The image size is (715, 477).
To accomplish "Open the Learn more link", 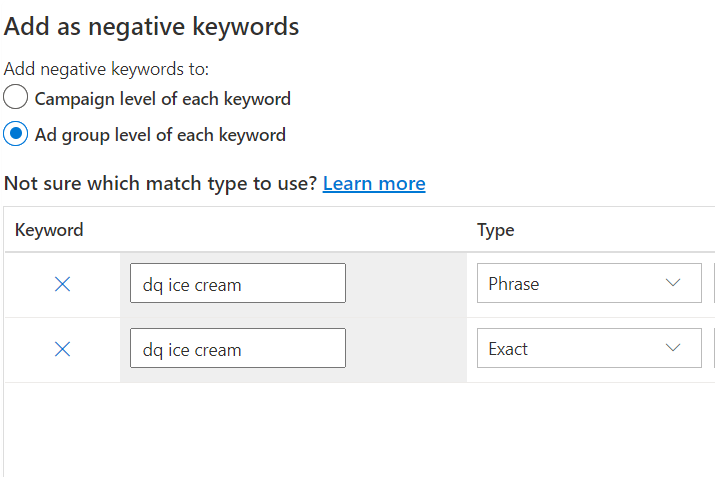I will [374, 184].
